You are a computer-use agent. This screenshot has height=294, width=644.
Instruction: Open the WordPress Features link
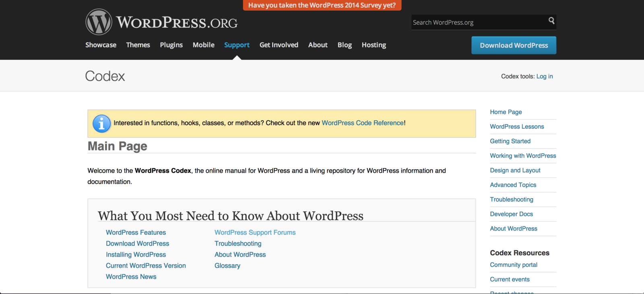point(136,232)
